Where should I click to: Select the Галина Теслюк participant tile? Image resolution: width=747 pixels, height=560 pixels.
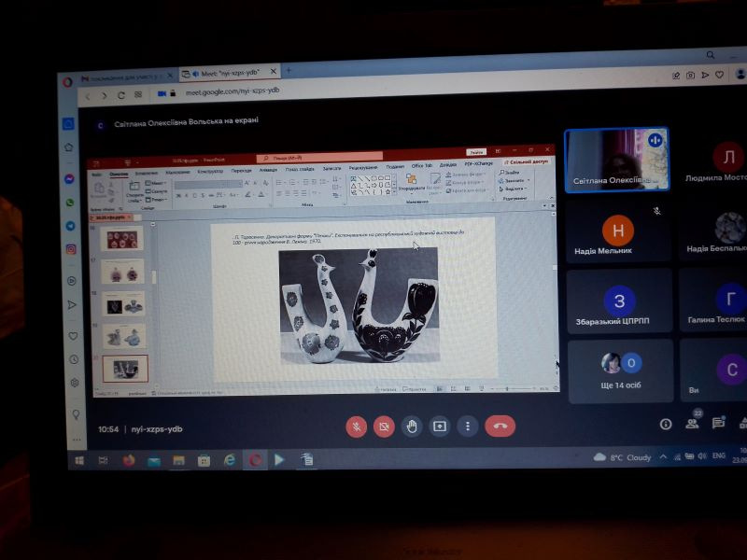click(713, 300)
